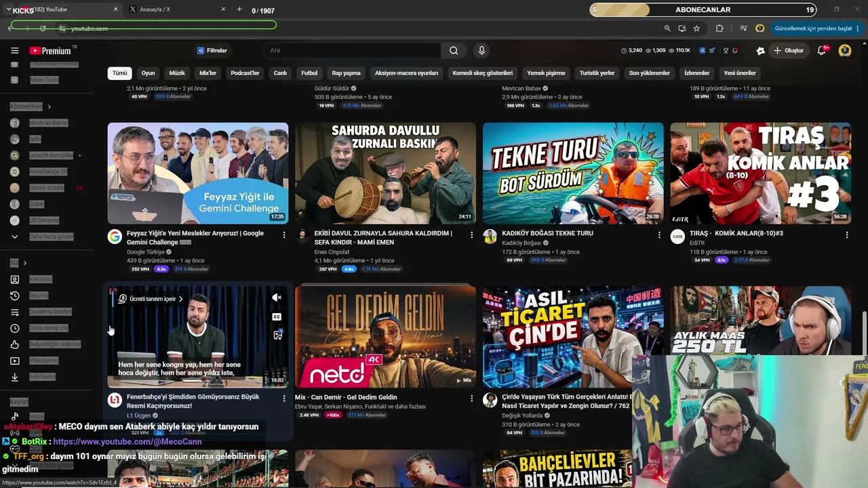This screenshot has width=868, height=488.
Task: Select the Turistik yerler chip
Action: (x=597, y=73)
